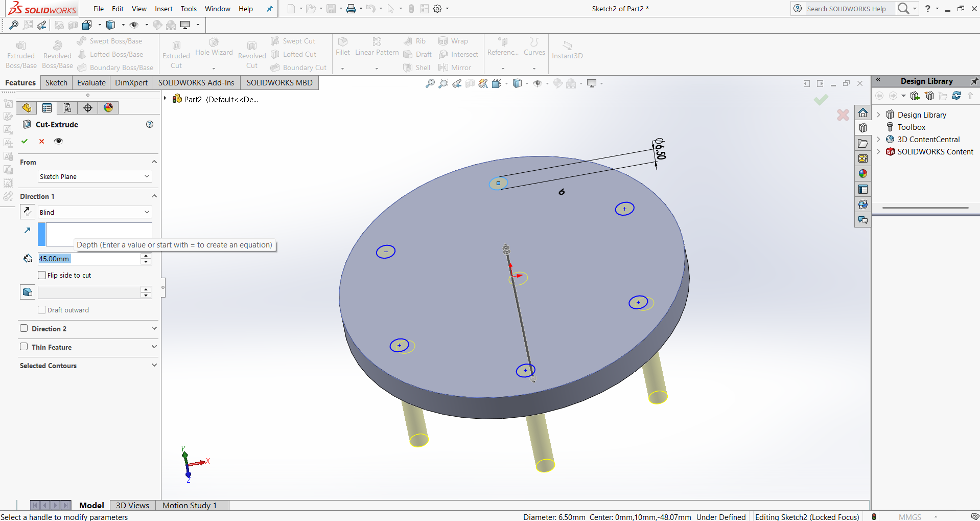Open the Tools menu
This screenshot has height=521, width=980.
point(189,9)
